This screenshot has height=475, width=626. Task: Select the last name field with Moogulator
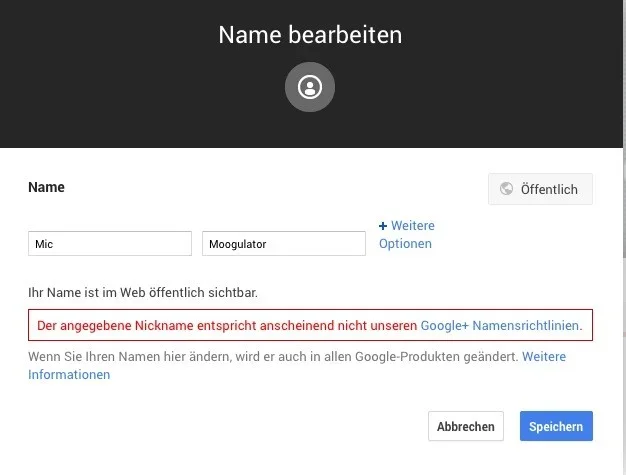pyautogui.click(x=284, y=243)
